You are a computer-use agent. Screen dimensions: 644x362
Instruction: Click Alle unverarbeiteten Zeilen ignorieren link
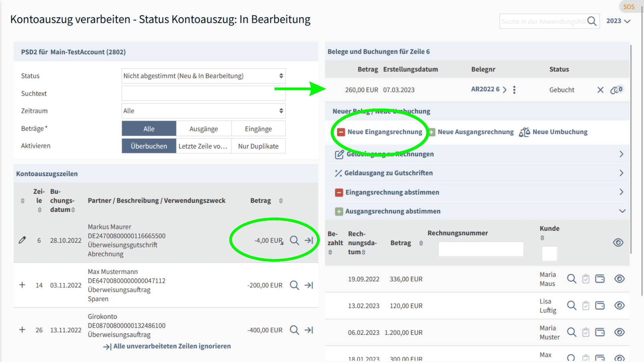pyautogui.click(x=172, y=346)
